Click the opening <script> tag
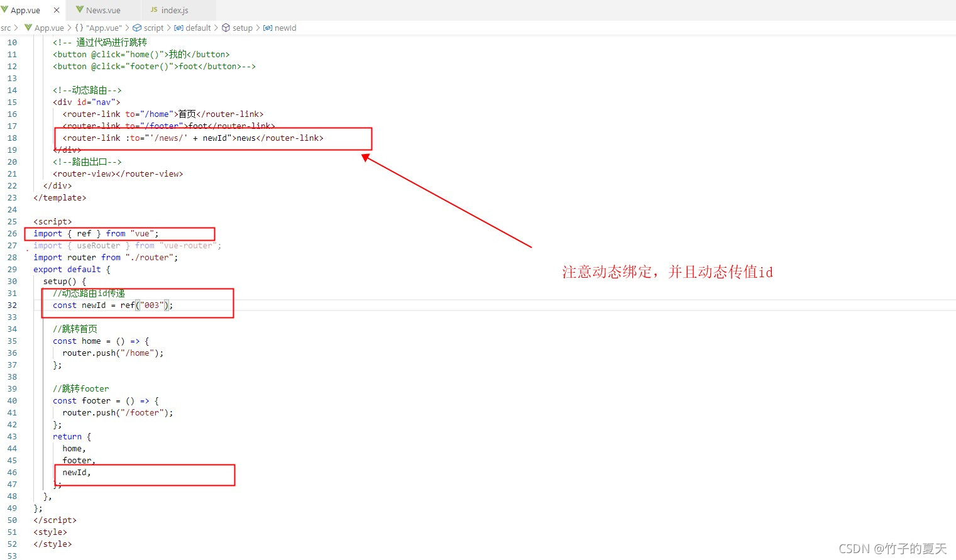 click(x=53, y=221)
